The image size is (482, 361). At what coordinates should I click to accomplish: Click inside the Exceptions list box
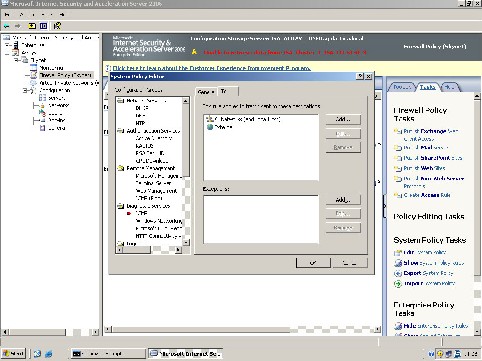261,219
